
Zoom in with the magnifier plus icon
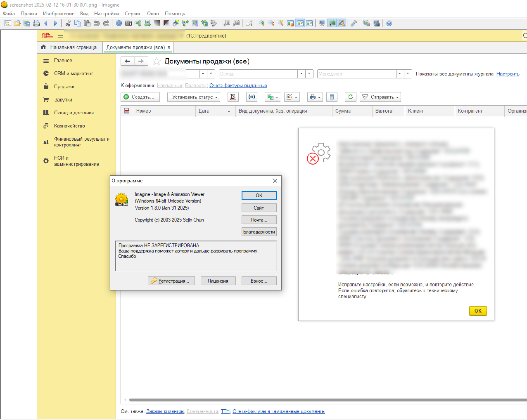pos(262,23)
